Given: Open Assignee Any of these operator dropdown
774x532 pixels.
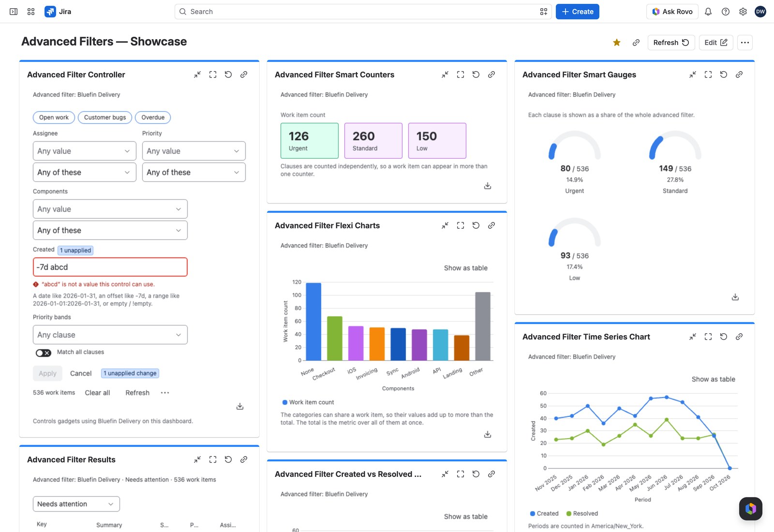Looking at the screenshot, I should 85,172.
